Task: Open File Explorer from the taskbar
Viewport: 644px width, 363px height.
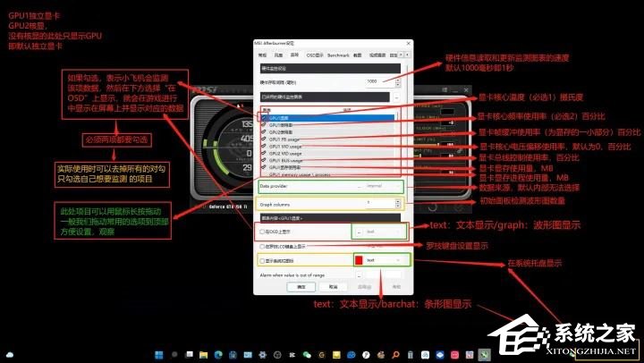Action: click(x=203, y=354)
